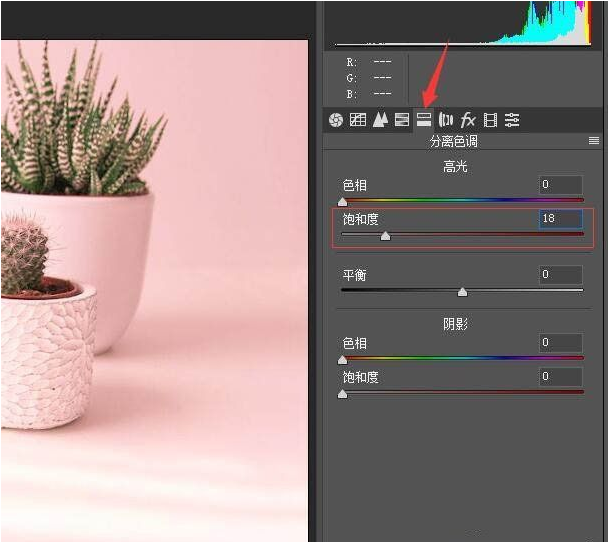Click the highlights 色相 slider handle

(x=343, y=202)
